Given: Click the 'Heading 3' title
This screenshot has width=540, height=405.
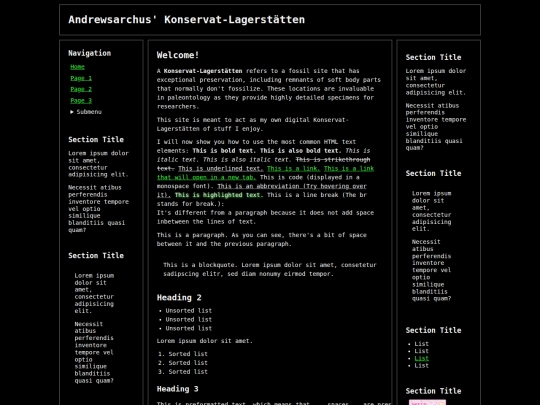Looking at the screenshot, I should (x=177, y=389).
